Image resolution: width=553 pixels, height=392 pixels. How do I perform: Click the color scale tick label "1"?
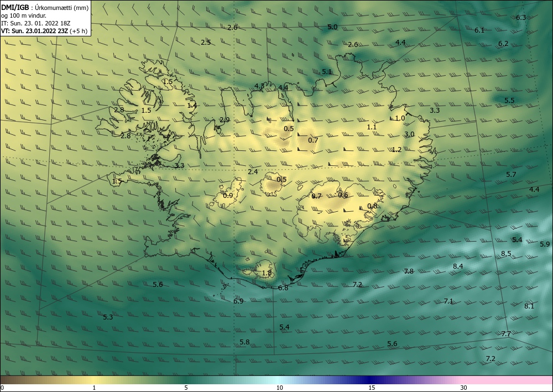click(x=94, y=388)
